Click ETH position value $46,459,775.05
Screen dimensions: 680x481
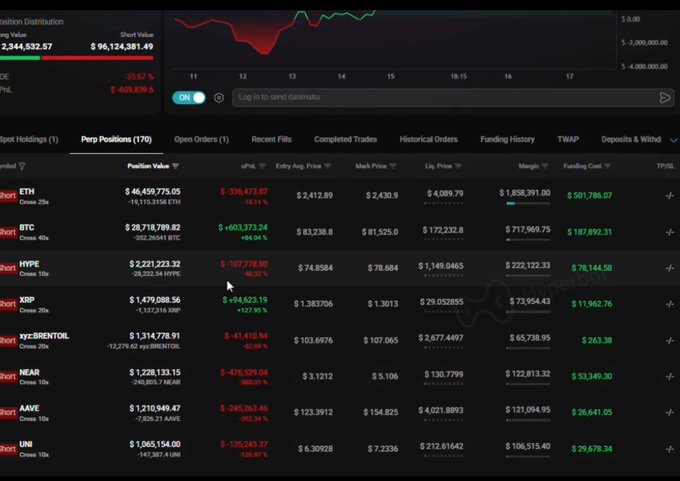[153, 191]
